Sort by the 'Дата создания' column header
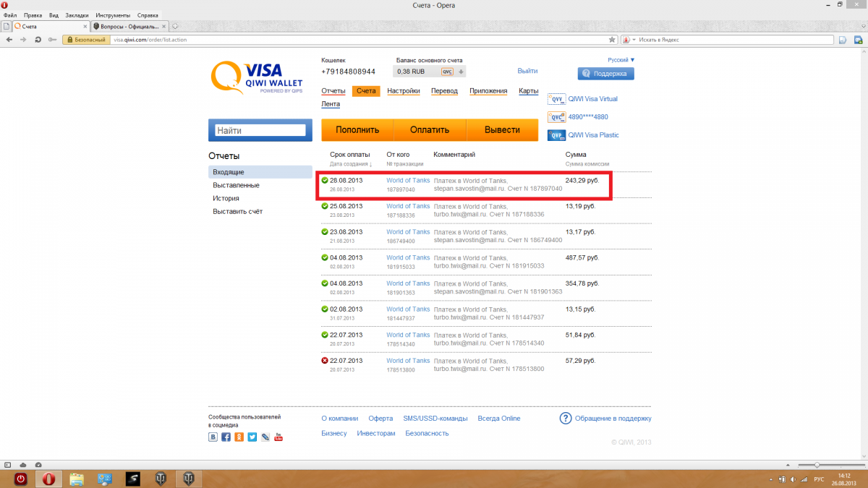This screenshot has width=868, height=488. coord(352,164)
